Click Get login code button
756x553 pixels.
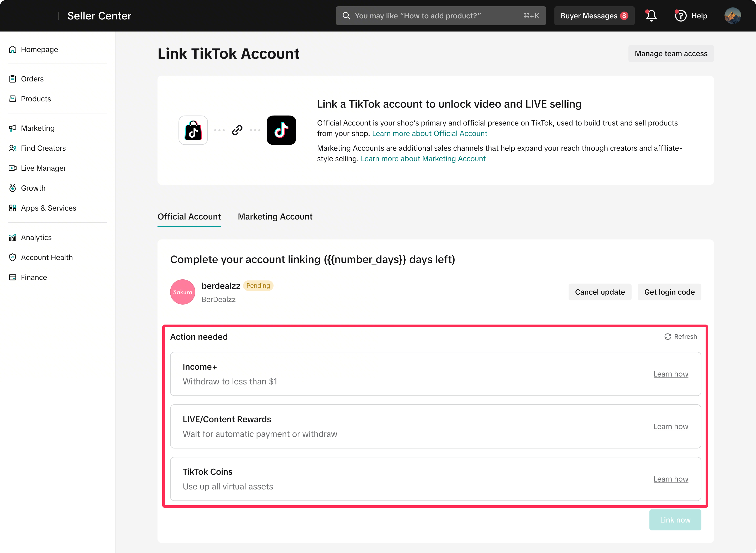669,292
